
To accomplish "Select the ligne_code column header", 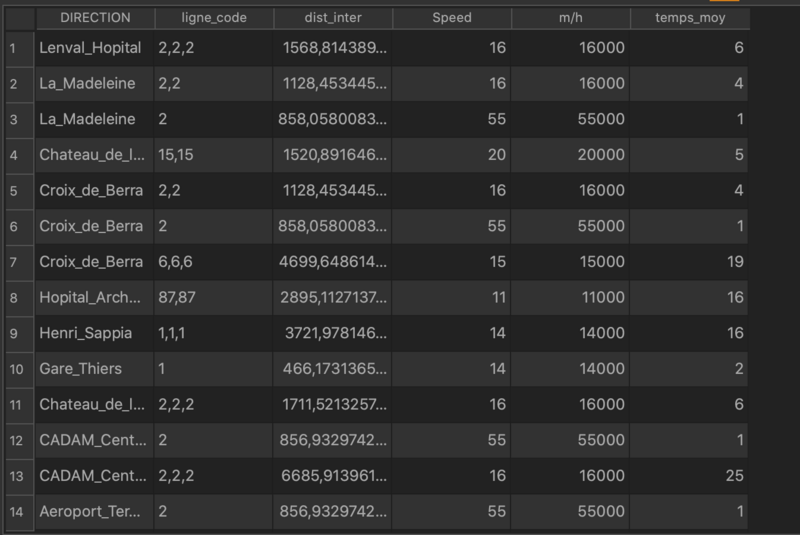I will [x=214, y=18].
